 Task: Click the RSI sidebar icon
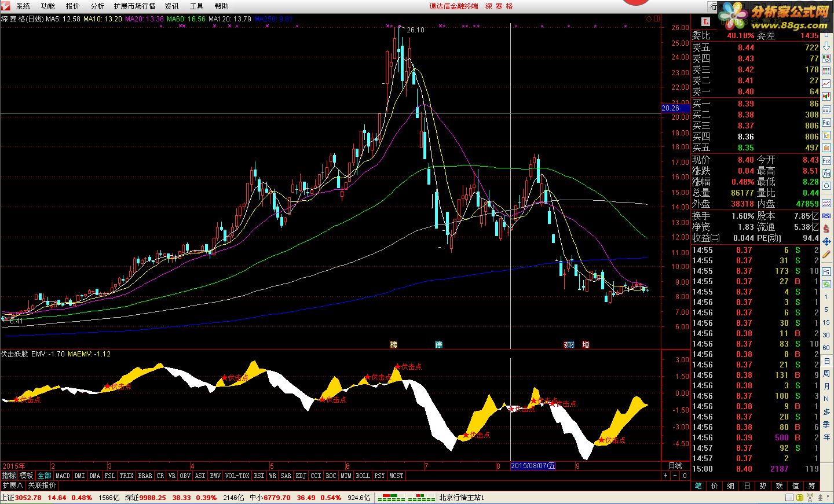point(826,215)
